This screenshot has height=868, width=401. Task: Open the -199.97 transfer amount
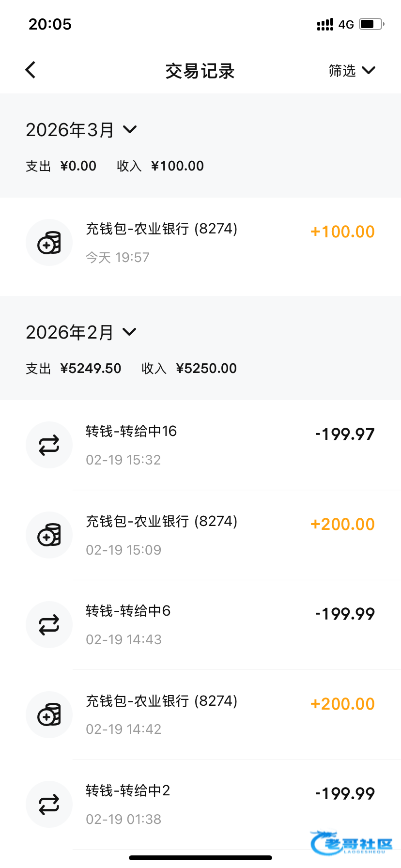(x=345, y=434)
